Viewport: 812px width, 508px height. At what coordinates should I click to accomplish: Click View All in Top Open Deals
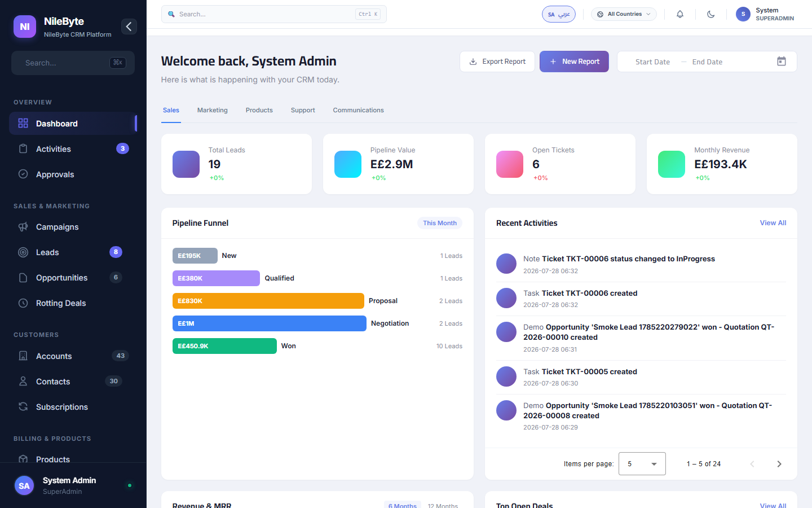773,505
